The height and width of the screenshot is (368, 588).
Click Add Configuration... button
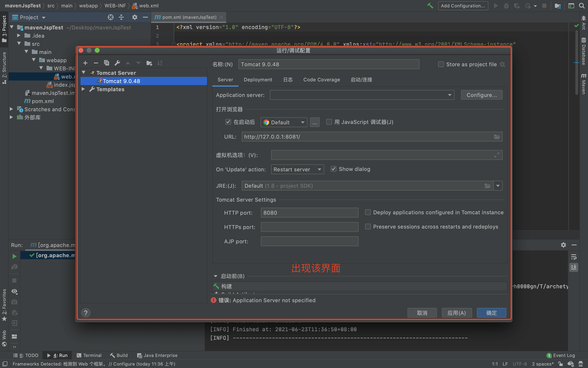463,6
